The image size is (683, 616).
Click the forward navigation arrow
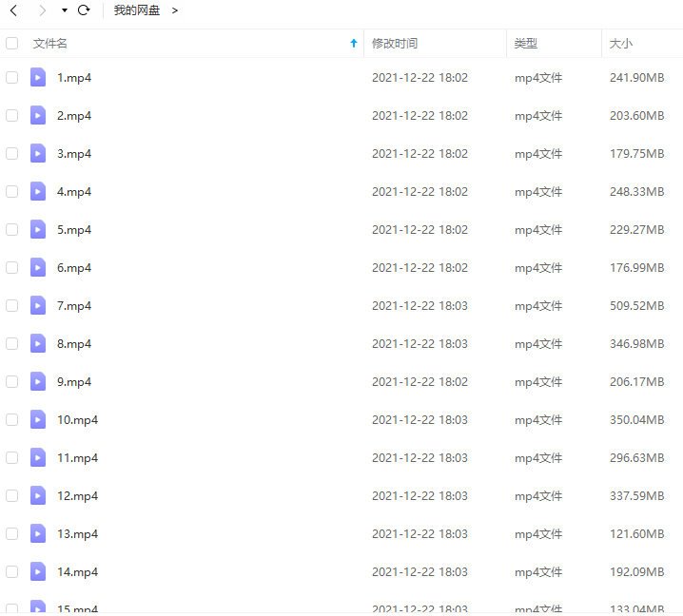coord(42,10)
